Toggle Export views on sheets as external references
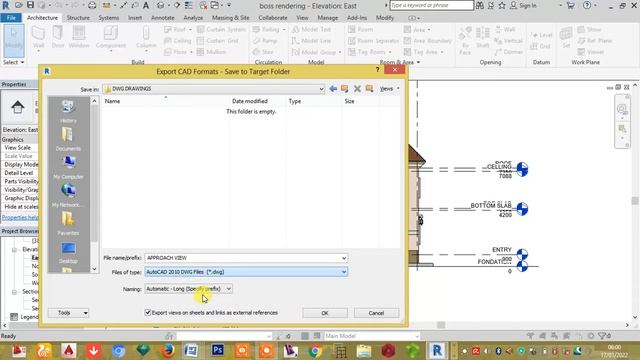Screen dimensions: 640x360 click(x=148, y=312)
